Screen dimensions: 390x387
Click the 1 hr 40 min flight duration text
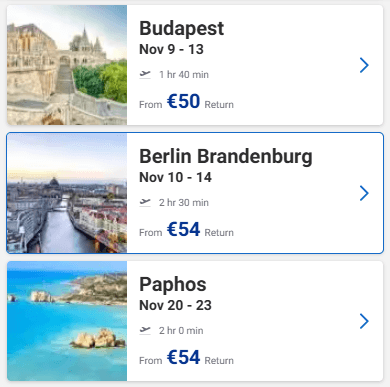184,75
